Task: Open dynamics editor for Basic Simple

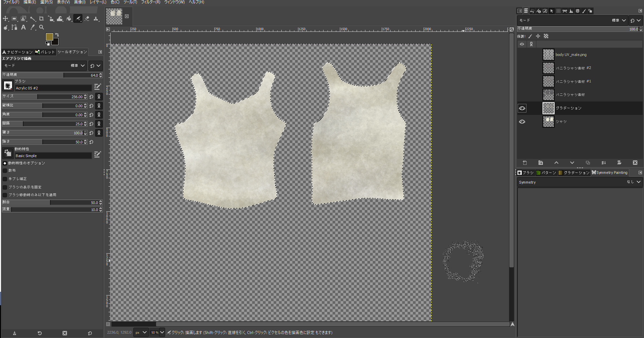Action: [x=97, y=154]
